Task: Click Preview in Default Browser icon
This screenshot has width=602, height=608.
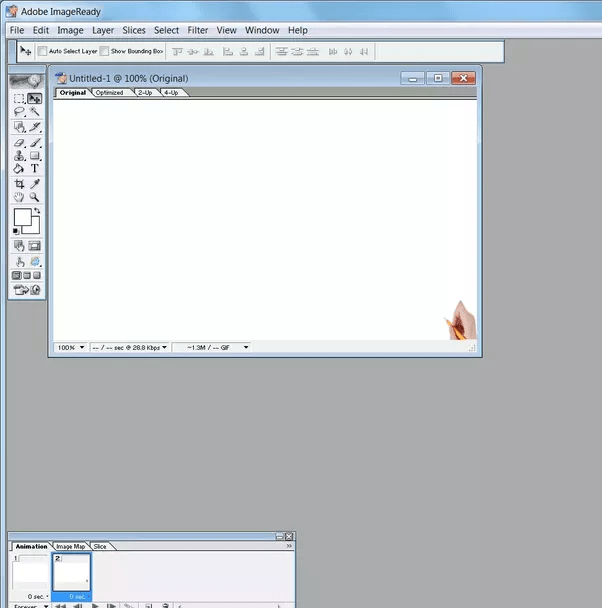Action: click(x=35, y=262)
